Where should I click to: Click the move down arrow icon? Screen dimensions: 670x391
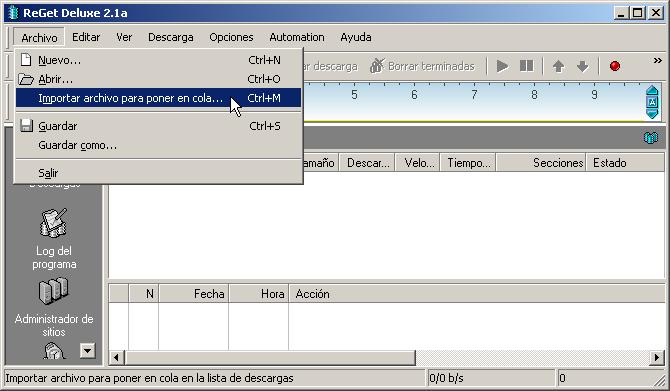(582, 66)
